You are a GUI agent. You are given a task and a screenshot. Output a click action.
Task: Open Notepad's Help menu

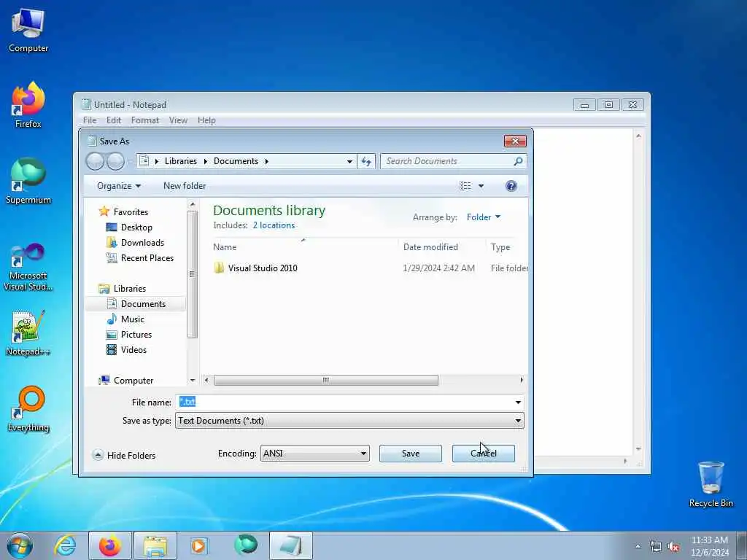206,120
